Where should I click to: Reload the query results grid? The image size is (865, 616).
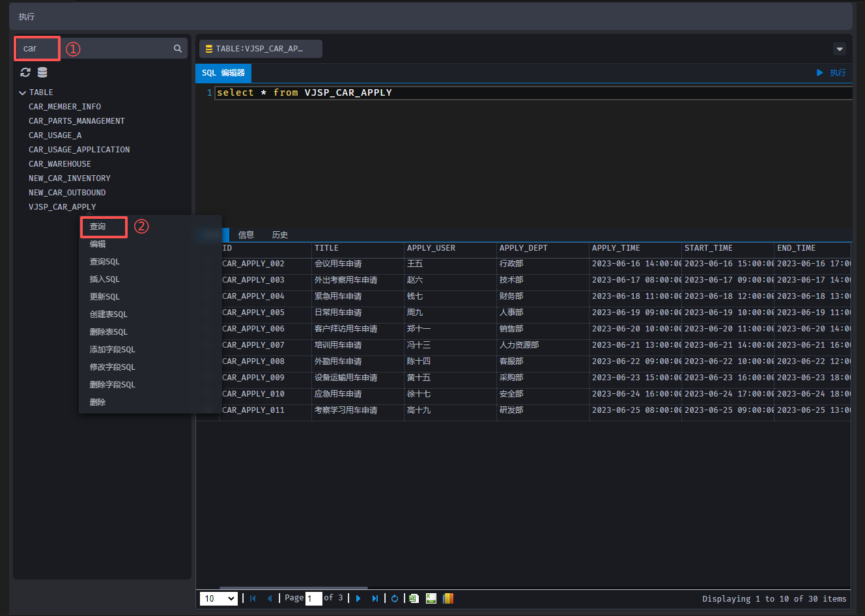click(395, 598)
